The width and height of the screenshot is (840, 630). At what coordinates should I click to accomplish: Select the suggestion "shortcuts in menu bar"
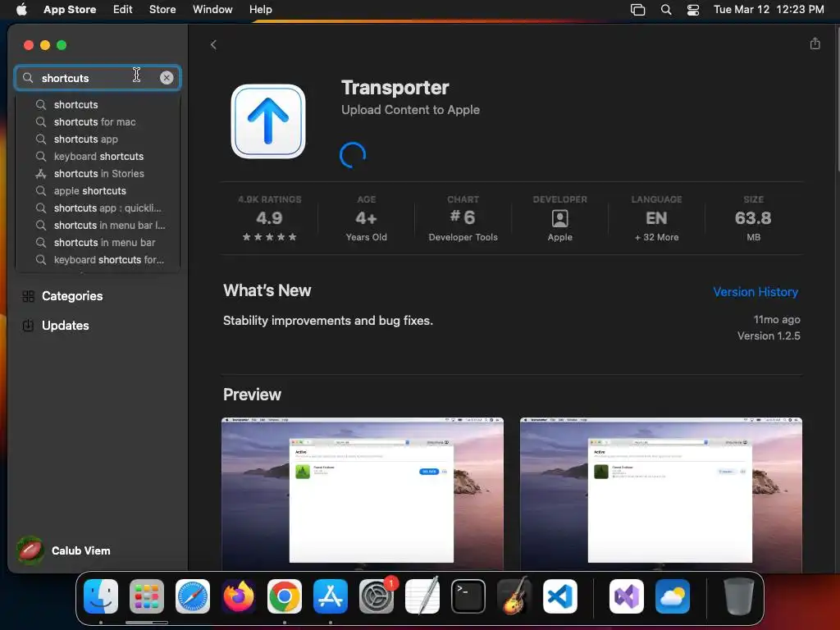[x=98, y=242]
